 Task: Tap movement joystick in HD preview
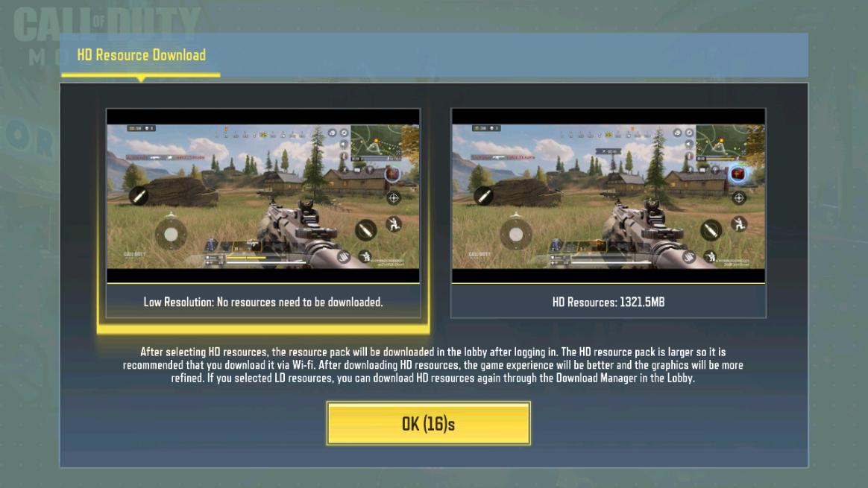[x=516, y=234]
